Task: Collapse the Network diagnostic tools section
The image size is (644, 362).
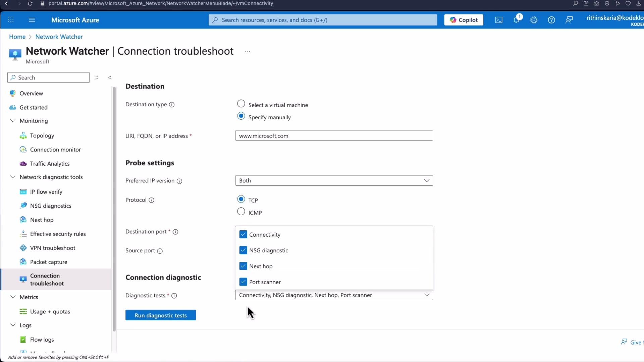Action: [13, 177]
